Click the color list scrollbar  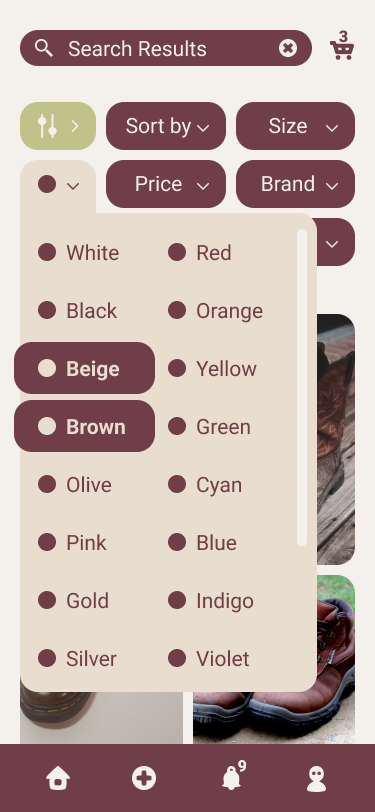point(302,387)
